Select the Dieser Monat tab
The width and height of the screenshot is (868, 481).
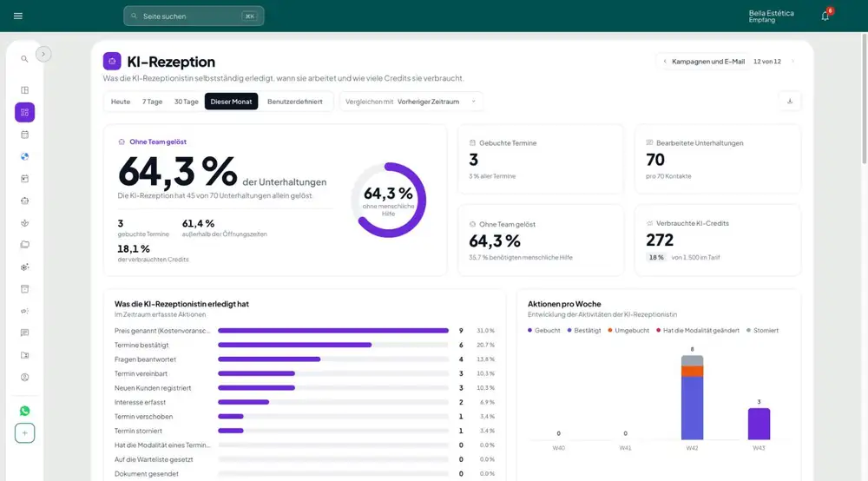[232, 102]
